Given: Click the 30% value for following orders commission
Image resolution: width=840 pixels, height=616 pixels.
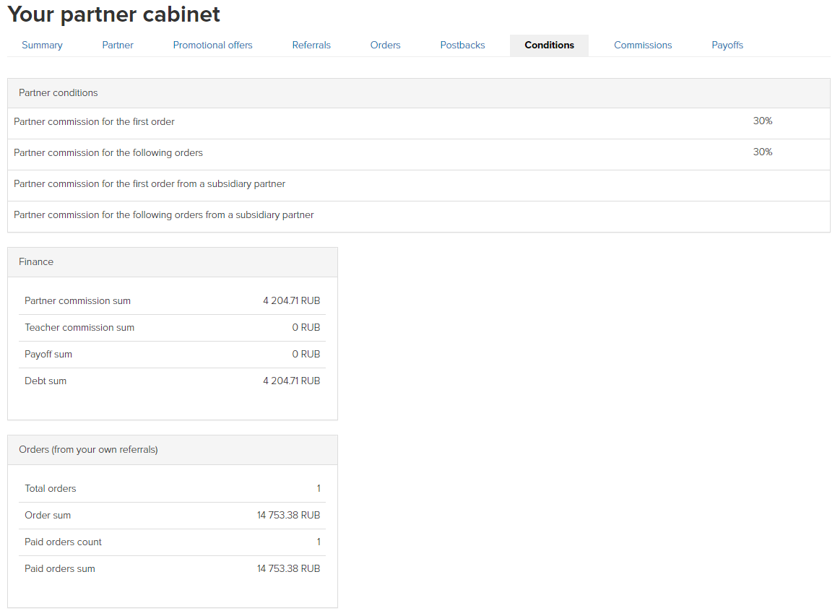Looking at the screenshot, I should [x=762, y=152].
